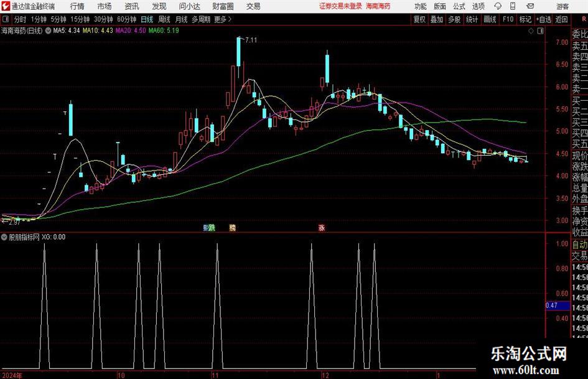Click the 2024年 date axis label
Image resolution: width=588 pixels, height=379 pixels.
[x=12, y=375]
